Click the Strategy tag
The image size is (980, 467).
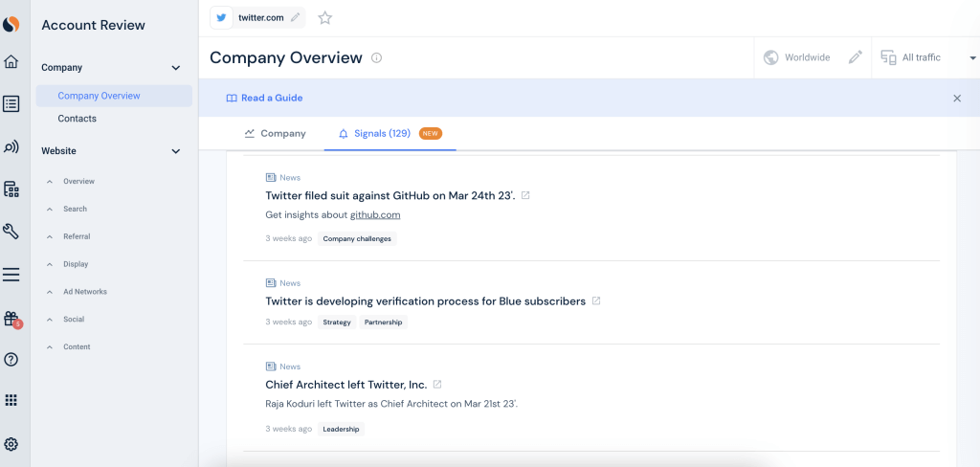click(x=337, y=322)
